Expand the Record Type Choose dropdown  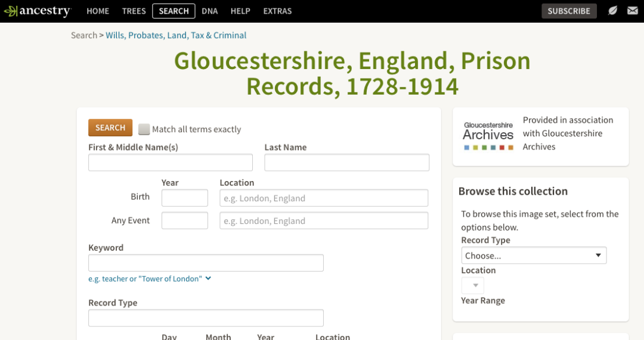pyautogui.click(x=534, y=255)
